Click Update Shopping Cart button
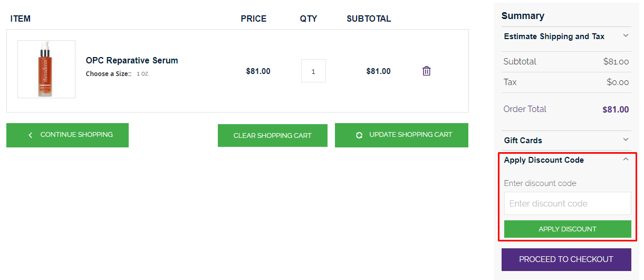644x280 pixels. point(401,135)
